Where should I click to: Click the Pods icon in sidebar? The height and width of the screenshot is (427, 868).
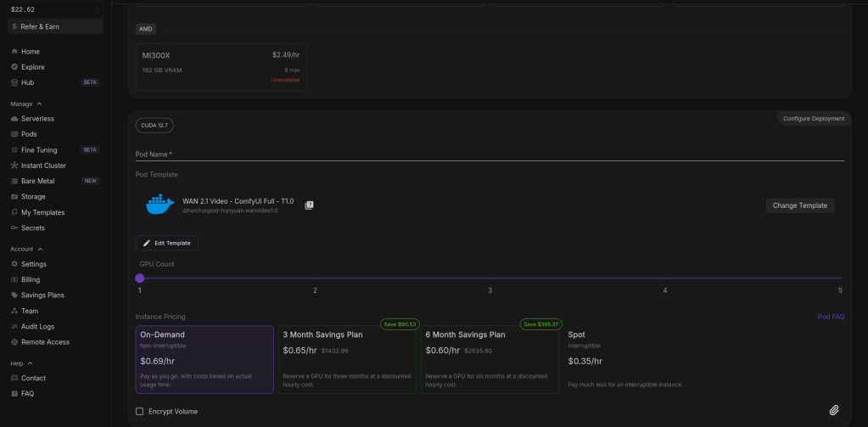pos(14,134)
